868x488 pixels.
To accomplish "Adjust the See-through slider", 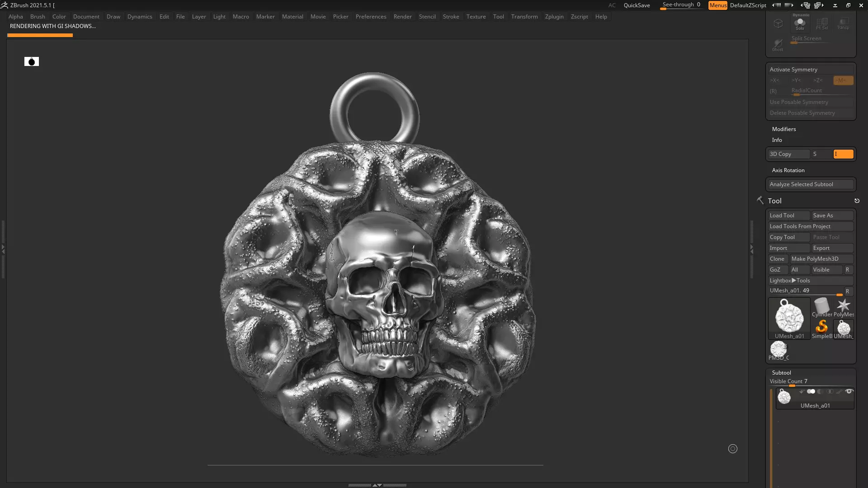I will point(681,5).
